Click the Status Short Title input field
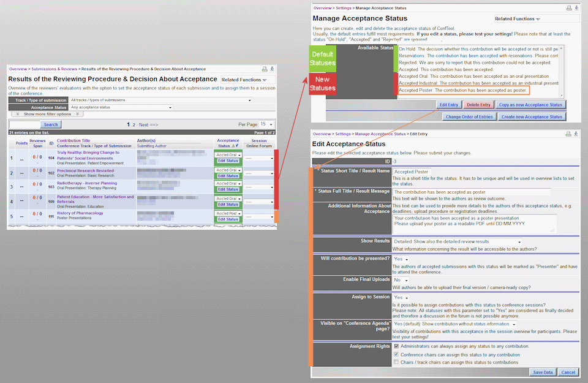Viewport: 588px width, 383px height. point(412,172)
